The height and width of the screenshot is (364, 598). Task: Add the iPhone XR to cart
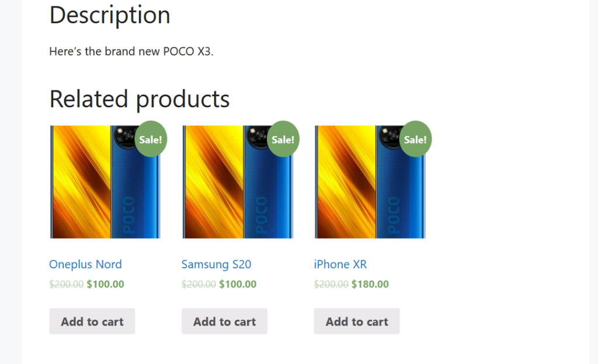coord(357,321)
